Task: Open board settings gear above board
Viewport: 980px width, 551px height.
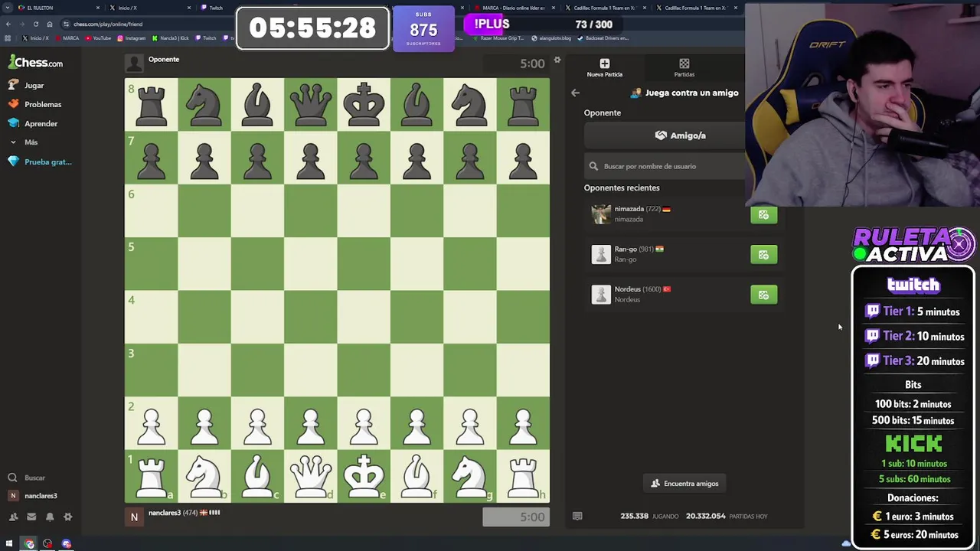Action: point(557,60)
